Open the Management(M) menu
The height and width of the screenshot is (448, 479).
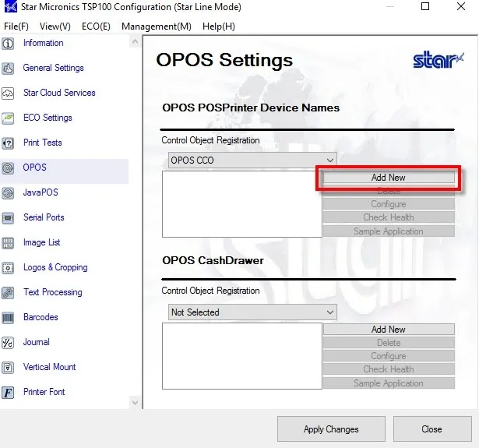157,26
